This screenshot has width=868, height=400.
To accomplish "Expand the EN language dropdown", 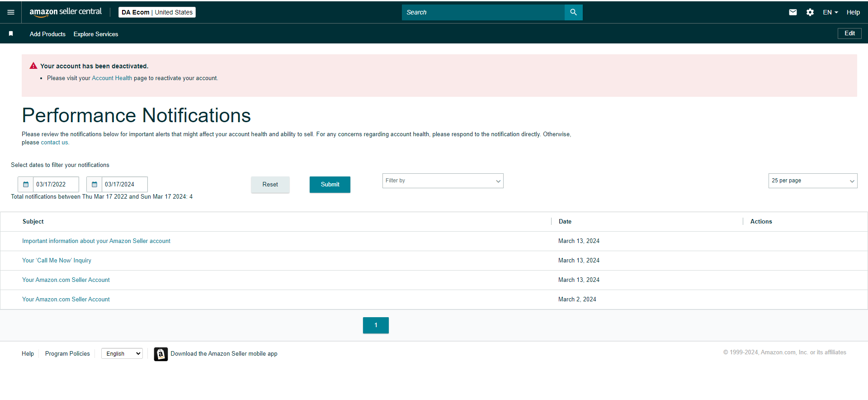I will [x=830, y=12].
